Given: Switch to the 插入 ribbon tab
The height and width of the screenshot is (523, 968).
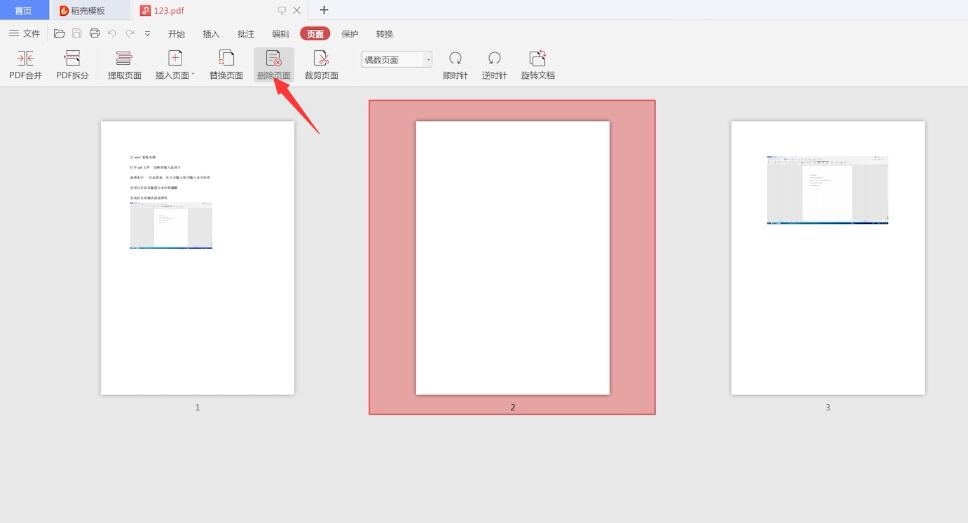Looking at the screenshot, I should click(211, 34).
